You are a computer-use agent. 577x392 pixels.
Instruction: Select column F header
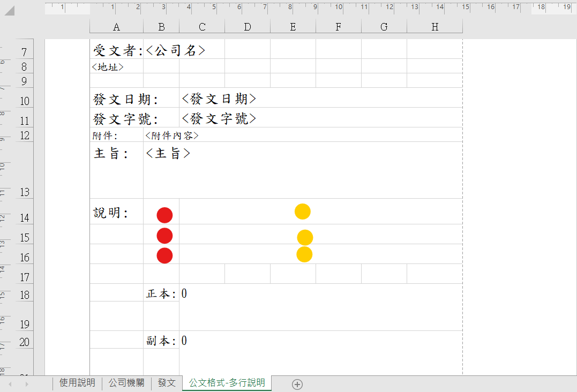click(339, 27)
